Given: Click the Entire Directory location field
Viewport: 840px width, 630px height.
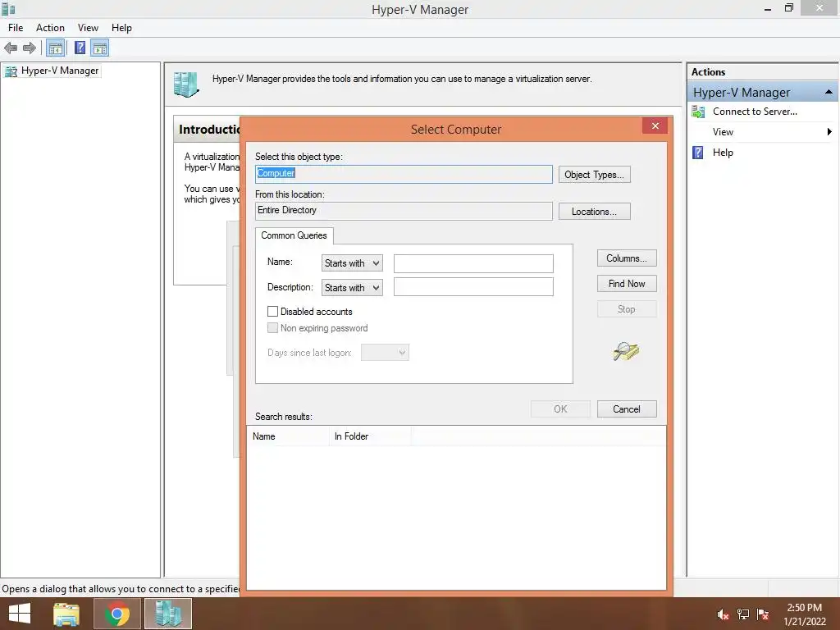Looking at the screenshot, I should point(404,211).
